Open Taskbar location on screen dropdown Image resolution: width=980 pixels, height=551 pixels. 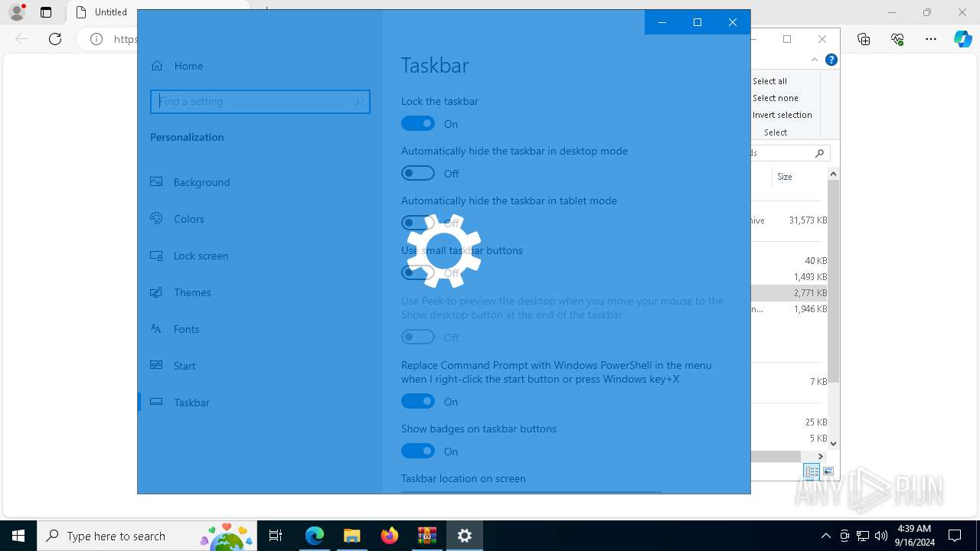[x=531, y=492]
